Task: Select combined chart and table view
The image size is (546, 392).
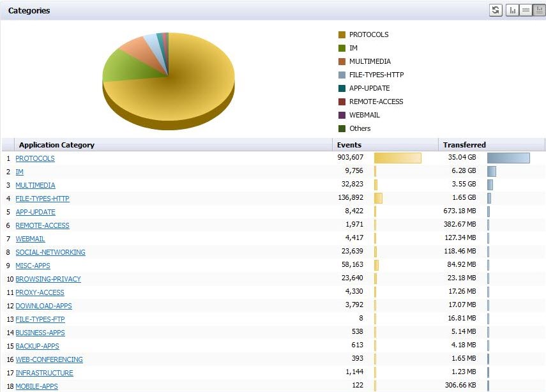Action: (x=539, y=10)
